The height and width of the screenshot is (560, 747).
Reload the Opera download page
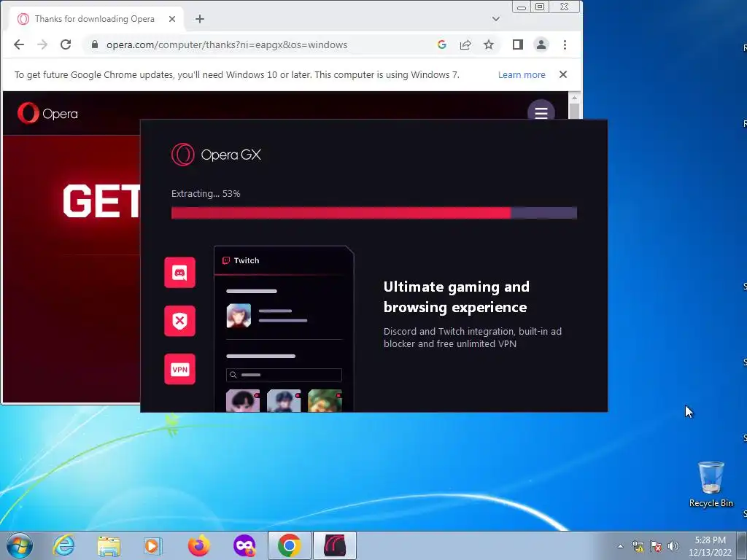click(x=66, y=44)
